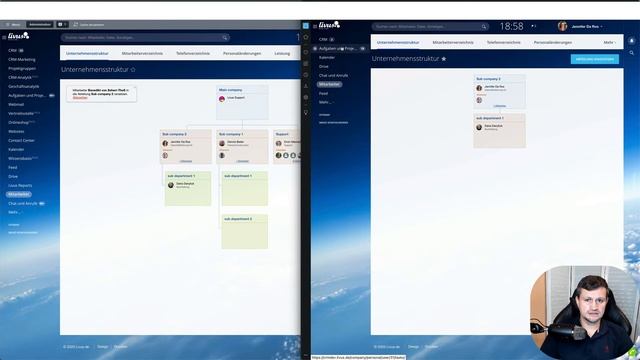The width and height of the screenshot is (640, 360).
Task: Click Administration button in left top bar
Action: (40, 24)
